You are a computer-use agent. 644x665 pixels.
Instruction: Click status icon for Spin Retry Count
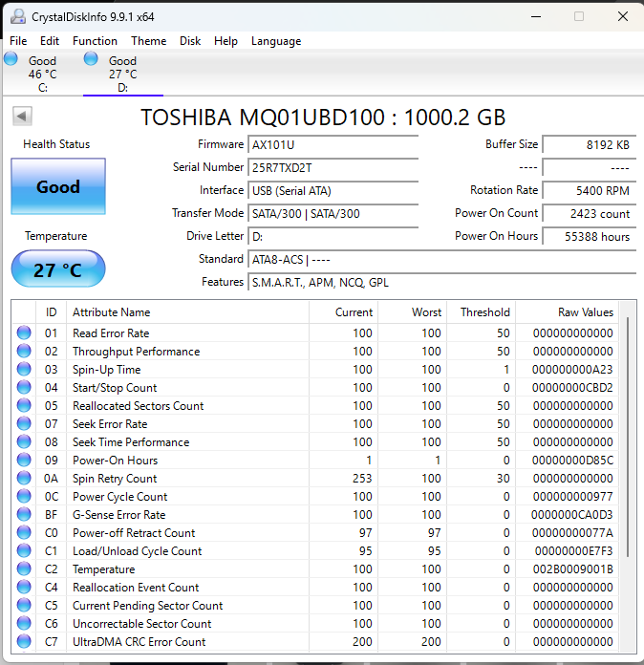24,478
